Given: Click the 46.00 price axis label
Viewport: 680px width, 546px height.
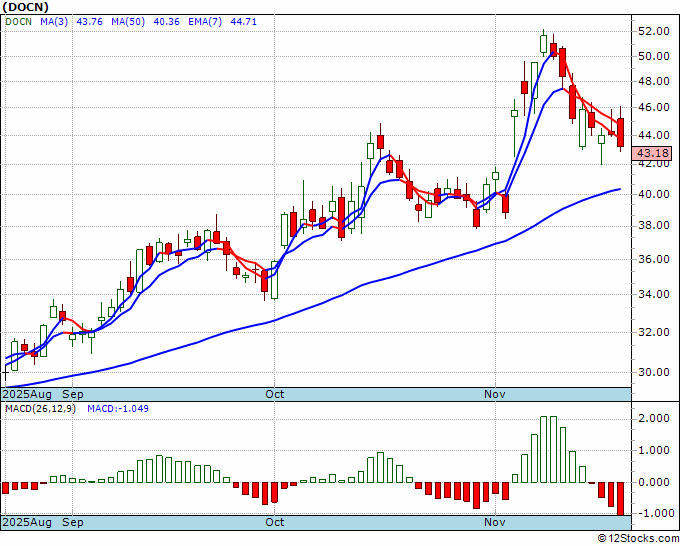Looking at the screenshot, I should 654,108.
